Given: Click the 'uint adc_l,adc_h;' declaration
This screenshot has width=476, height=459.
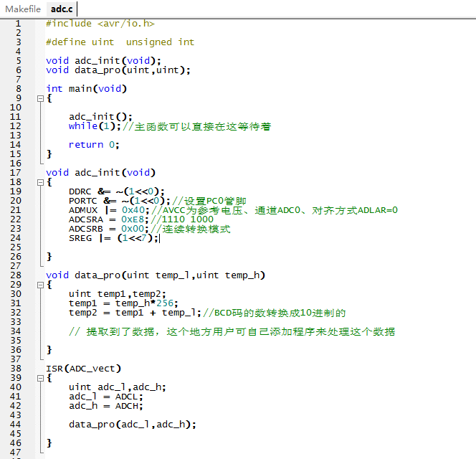Looking at the screenshot, I should (x=118, y=387).
